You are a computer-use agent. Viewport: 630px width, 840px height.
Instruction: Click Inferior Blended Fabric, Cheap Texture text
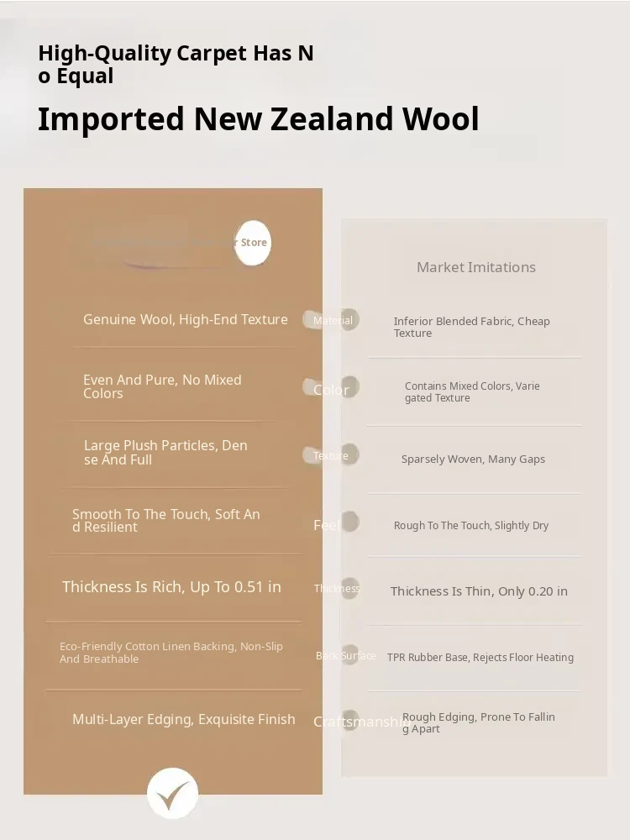click(x=471, y=327)
